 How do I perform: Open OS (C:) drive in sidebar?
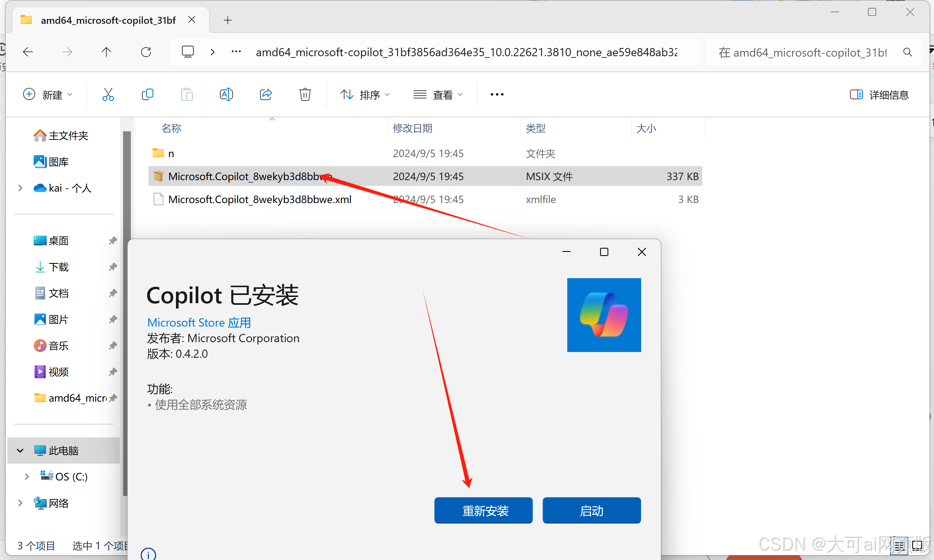64,477
